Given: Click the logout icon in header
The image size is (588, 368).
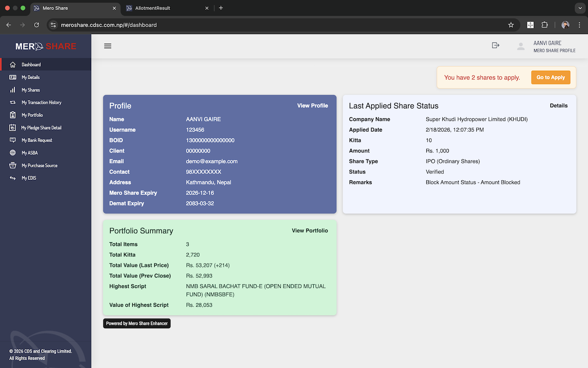Looking at the screenshot, I should (x=495, y=45).
